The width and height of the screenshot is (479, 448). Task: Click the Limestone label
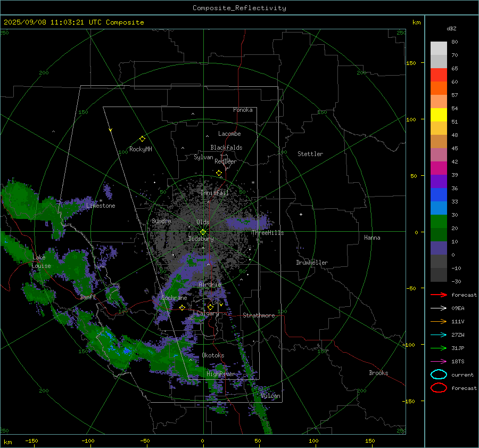[101, 206]
